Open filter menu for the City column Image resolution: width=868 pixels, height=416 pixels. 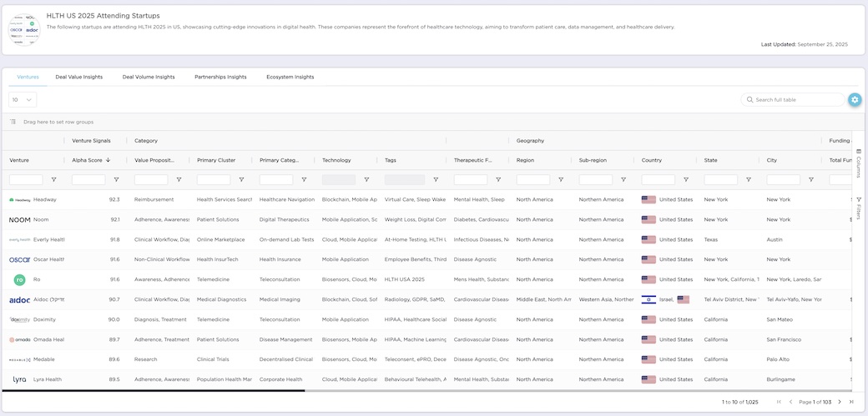[x=811, y=180]
